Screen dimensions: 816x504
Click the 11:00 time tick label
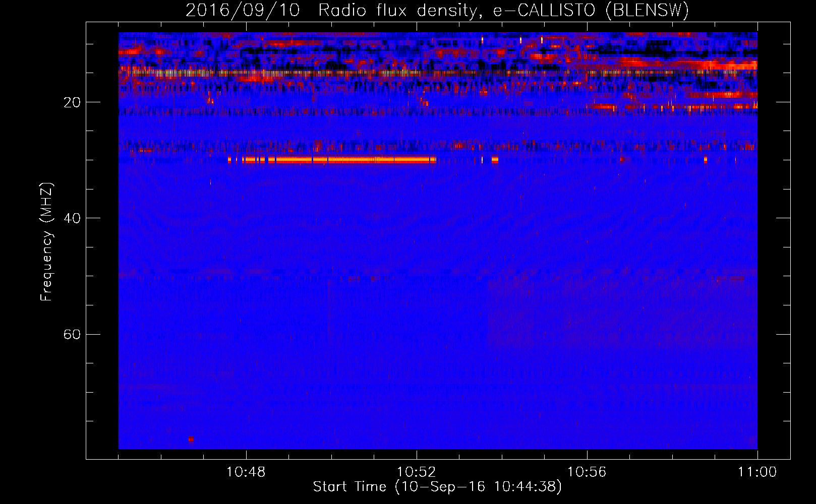tap(757, 472)
